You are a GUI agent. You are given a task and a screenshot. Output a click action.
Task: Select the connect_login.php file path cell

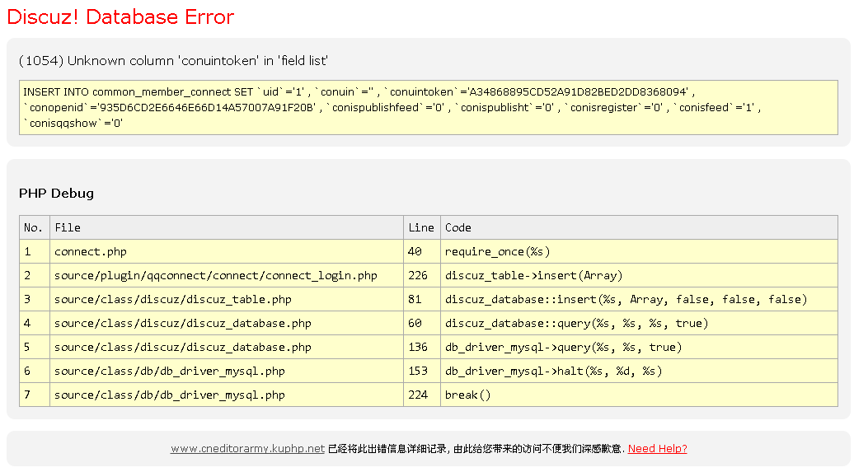(227, 276)
